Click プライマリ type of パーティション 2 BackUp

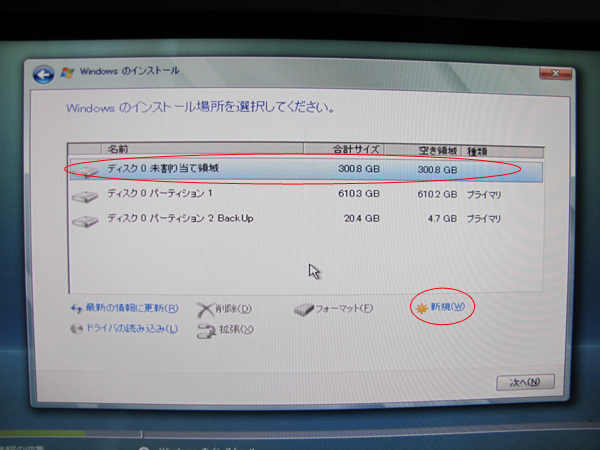(484, 219)
